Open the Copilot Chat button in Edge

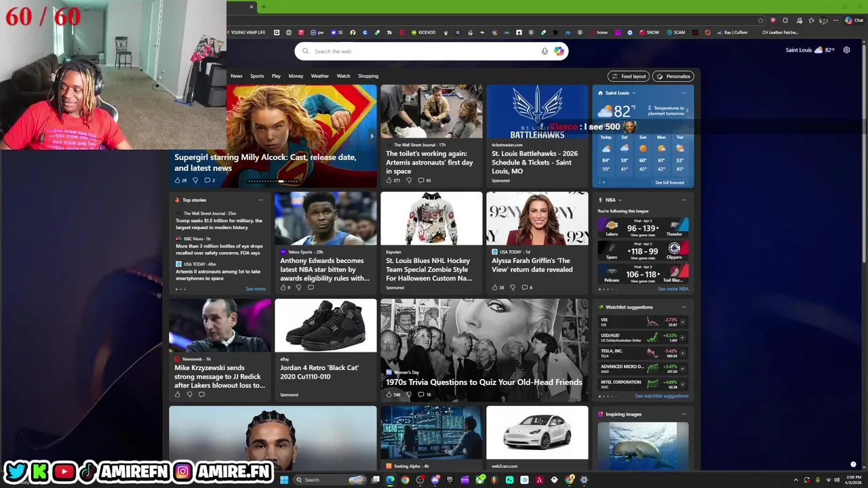click(853, 20)
